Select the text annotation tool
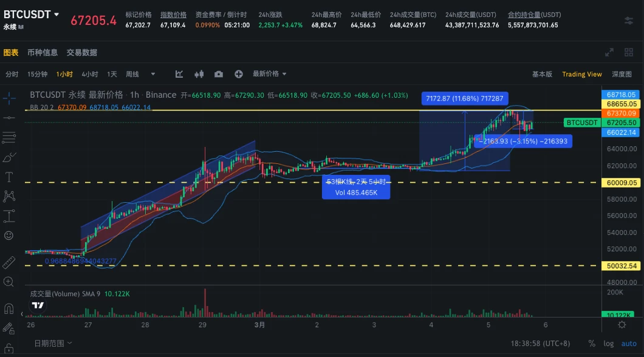The width and height of the screenshot is (644, 357). (9, 177)
